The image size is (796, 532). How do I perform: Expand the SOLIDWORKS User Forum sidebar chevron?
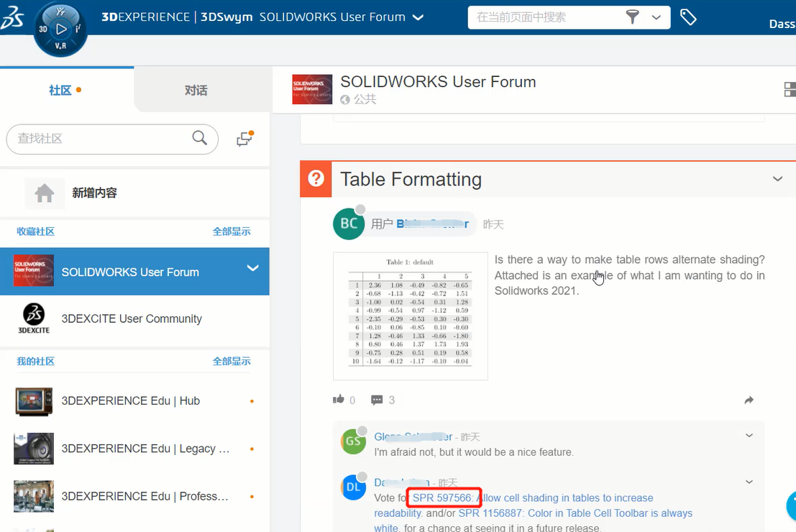252,268
